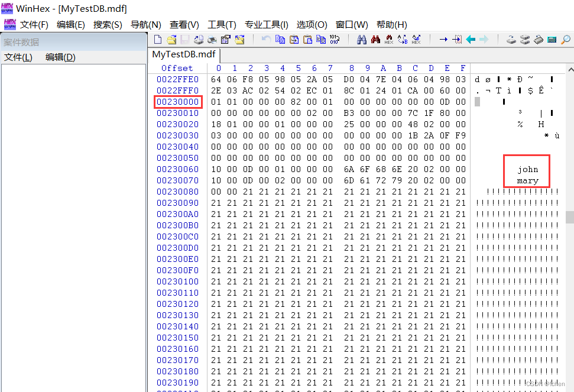Open the 窗口(W) menu
The image size is (574, 392).
pyautogui.click(x=352, y=24)
